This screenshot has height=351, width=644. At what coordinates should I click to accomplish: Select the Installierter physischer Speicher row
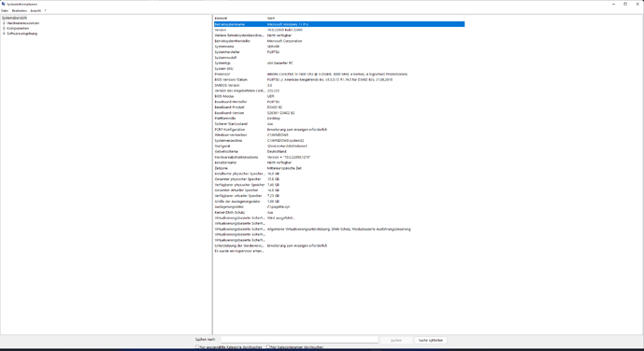[339, 174]
